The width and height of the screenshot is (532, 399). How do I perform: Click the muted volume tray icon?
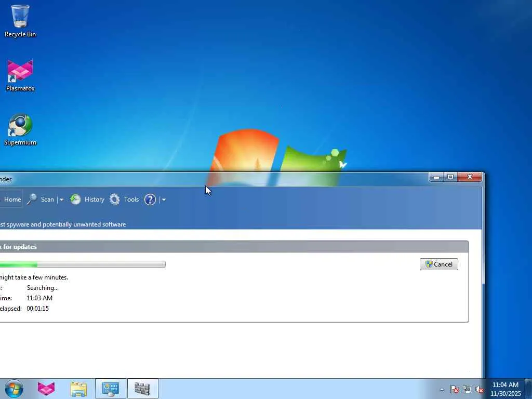coord(480,389)
